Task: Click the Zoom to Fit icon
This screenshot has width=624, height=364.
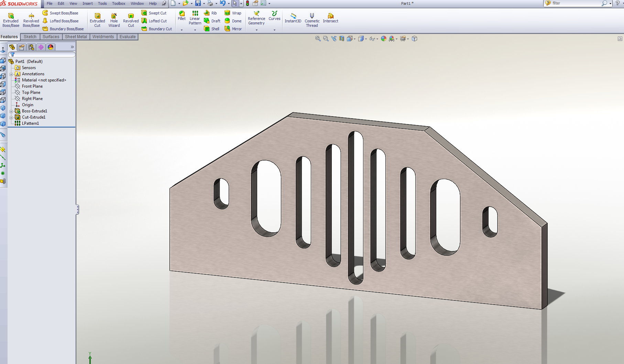Action: [x=318, y=38]
